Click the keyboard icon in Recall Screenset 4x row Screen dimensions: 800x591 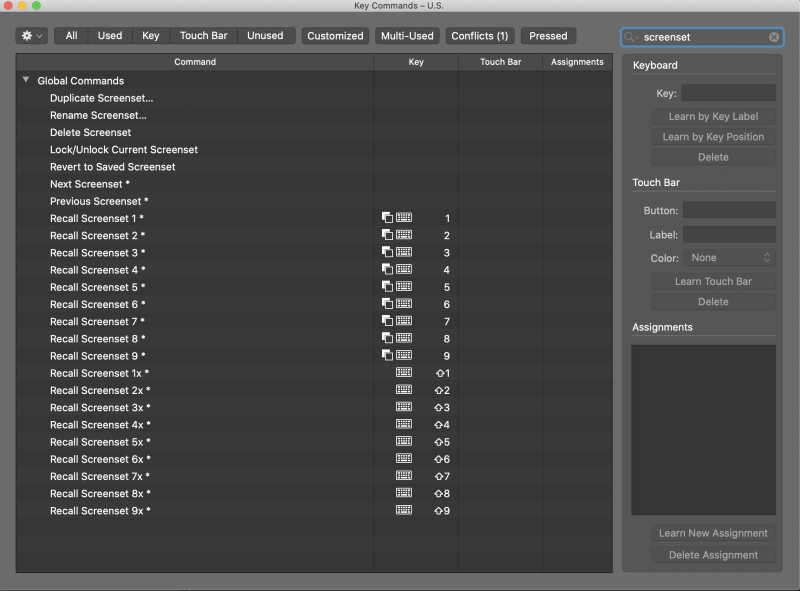404,424
